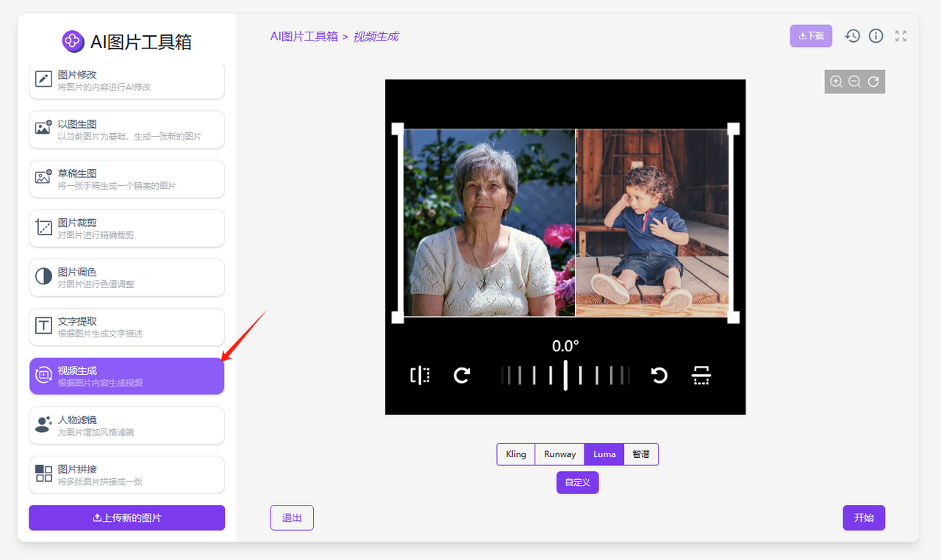Click the bottom-left crop handle
Image resolution: width=941 pixels, height=560 pixels.
click(398, 317)
